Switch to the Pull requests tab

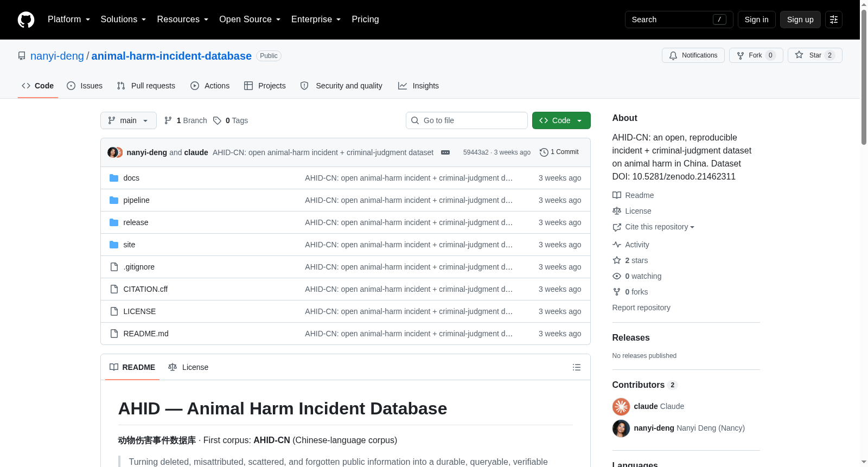click(x=146, y=86)
